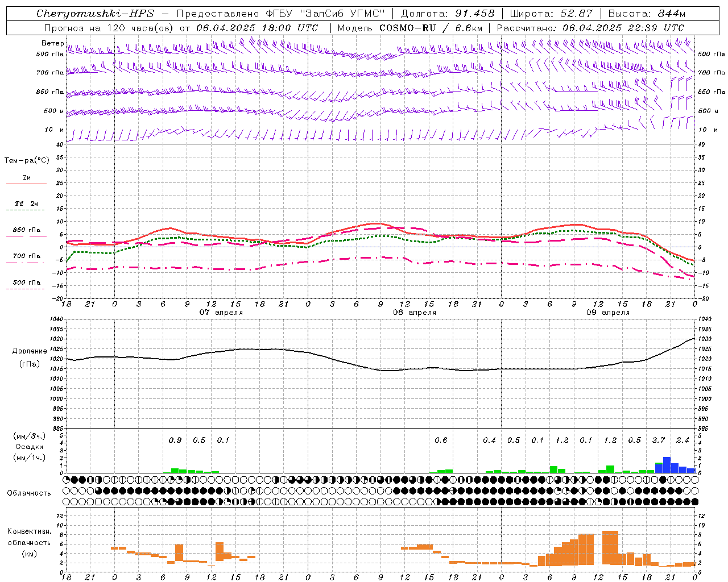Click the (мм/3ч.) precipitation unit label
Screen dimensions: 728x582
click(29, 436)
